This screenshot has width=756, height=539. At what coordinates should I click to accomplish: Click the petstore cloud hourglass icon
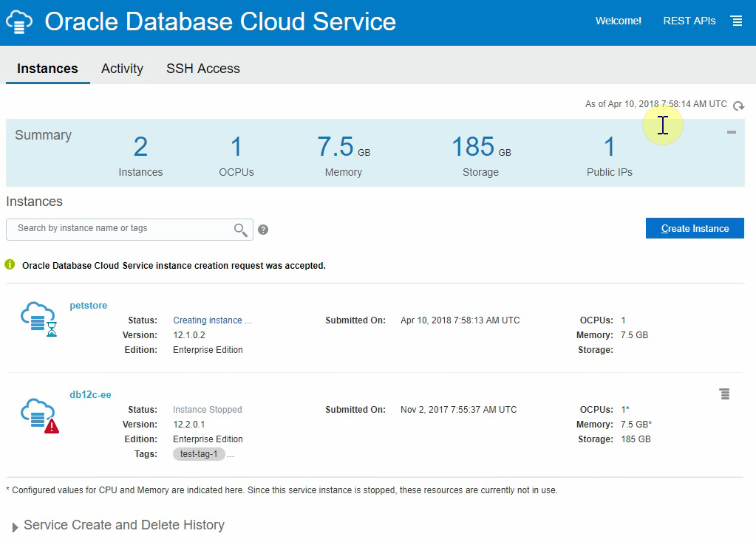point(38,319)
